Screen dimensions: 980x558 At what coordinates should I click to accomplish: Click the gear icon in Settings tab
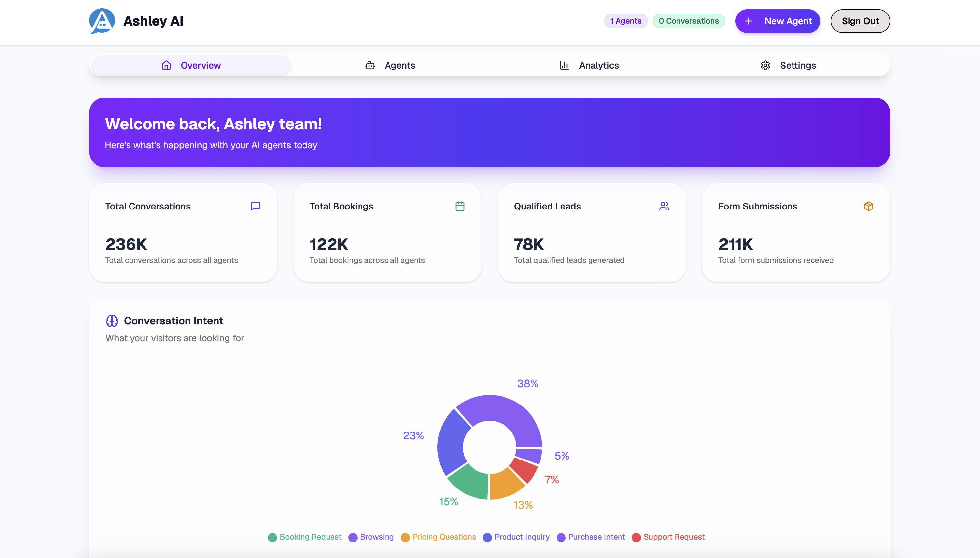(x=765, y=65)
